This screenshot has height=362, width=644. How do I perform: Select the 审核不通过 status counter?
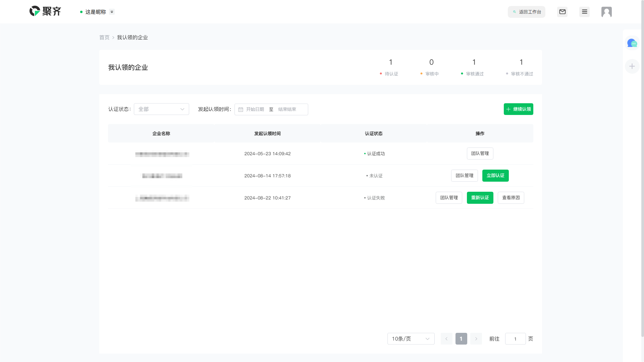pos(520,67)
